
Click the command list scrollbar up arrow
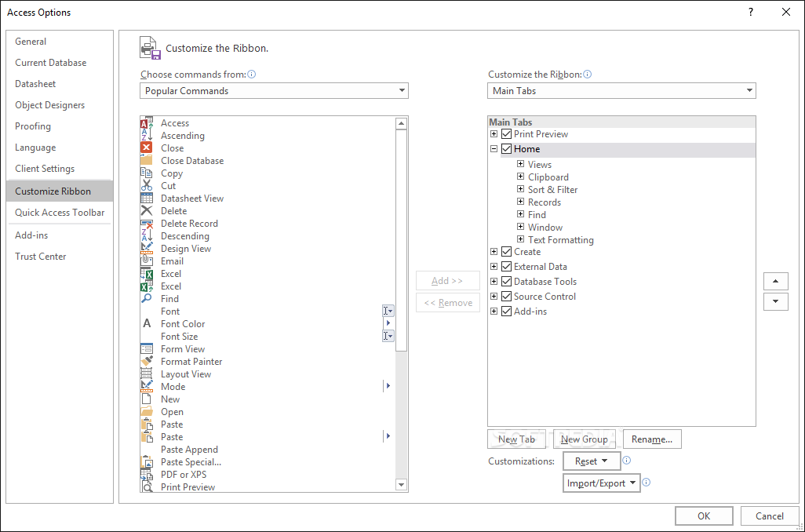(x=402, y=123)
